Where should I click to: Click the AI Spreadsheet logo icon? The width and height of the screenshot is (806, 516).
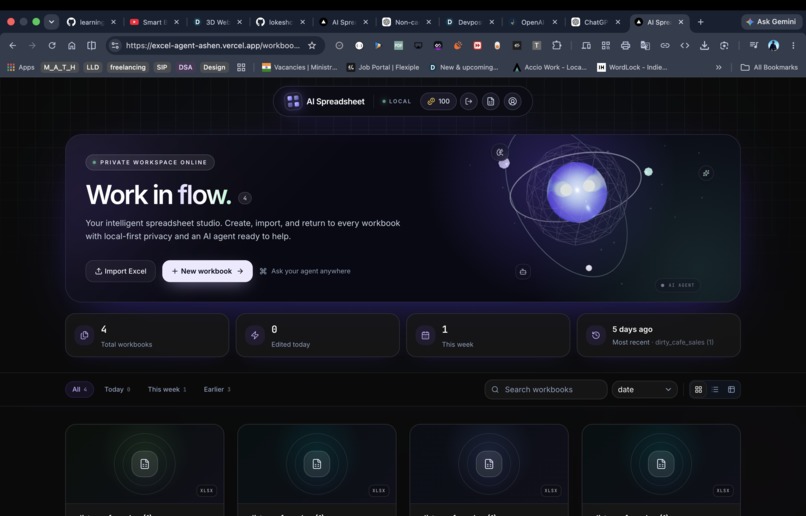click(293, 101)
